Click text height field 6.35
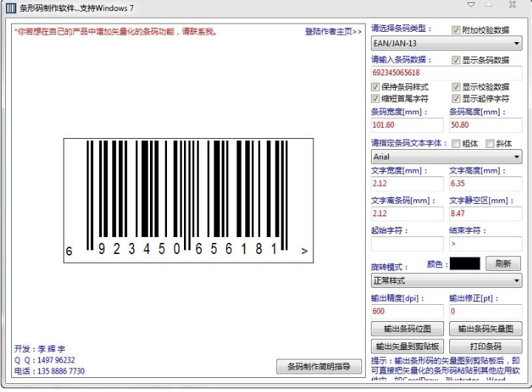 click(x=485, y=184)
